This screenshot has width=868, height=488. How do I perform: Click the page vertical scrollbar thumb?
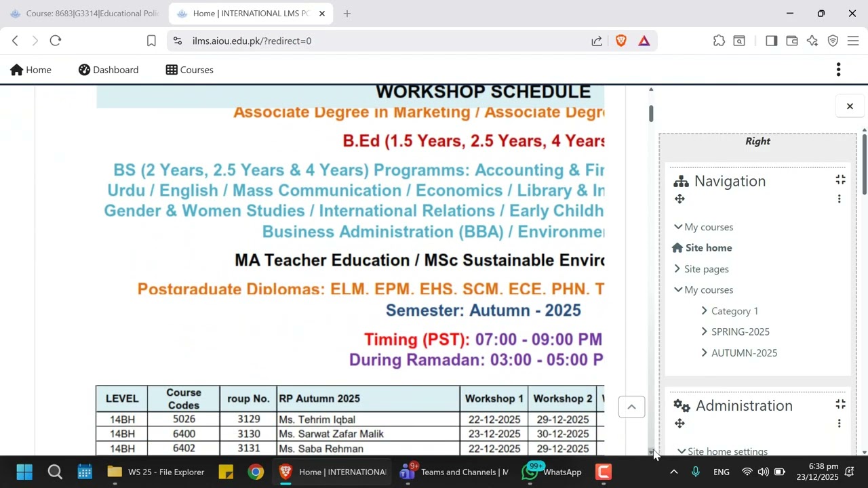651,114
